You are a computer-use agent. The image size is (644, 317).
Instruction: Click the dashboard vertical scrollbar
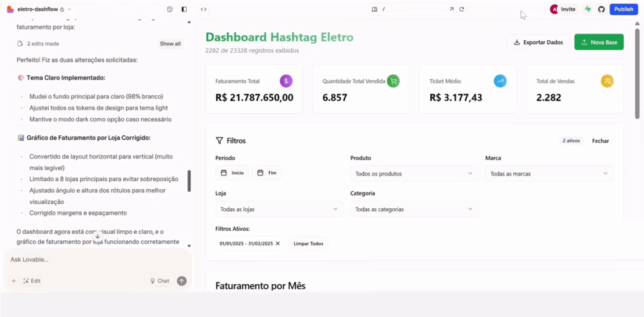click(636, 73)
